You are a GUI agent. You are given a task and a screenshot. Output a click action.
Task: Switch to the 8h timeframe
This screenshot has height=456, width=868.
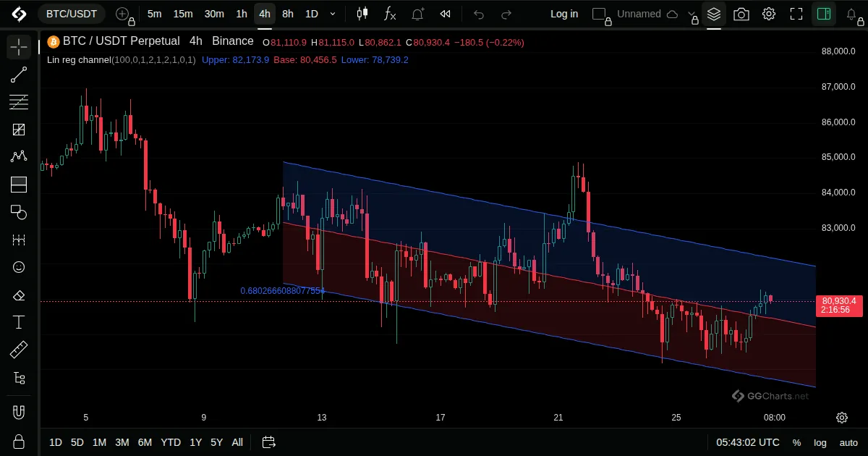[288, 14]
